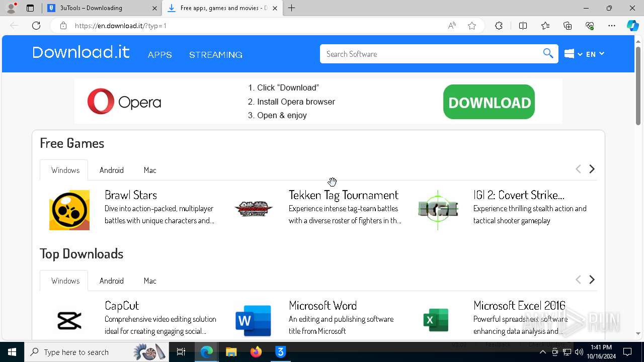Click previous arrow in Free Games carousel
This screenshot has width=644, height=362.
[578, 169]
